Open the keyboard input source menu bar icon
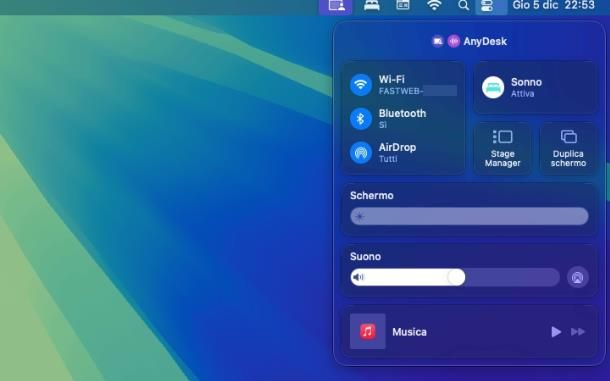The image size is (610, 381). coord(403,5)
